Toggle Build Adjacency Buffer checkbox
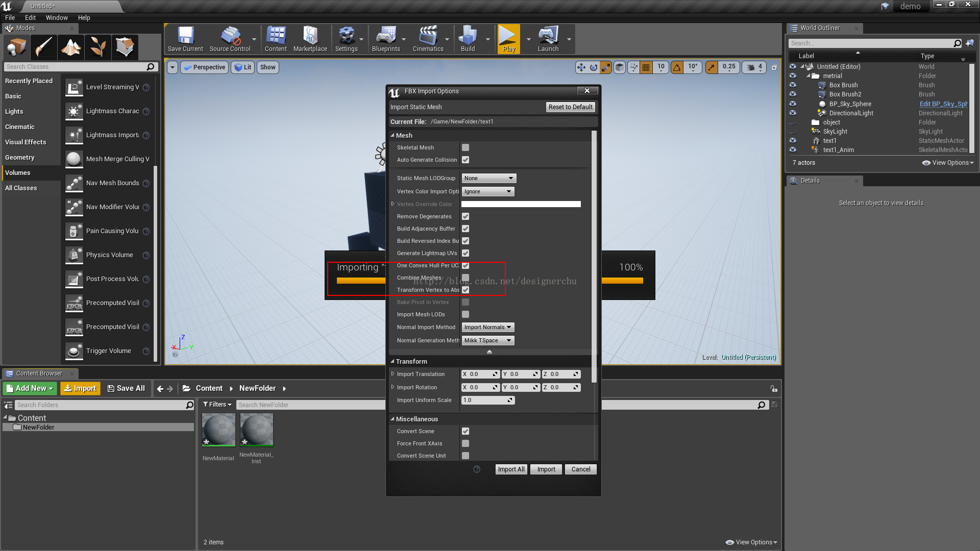This screenshot has height=551, width=980. click(x=465, y=229)
